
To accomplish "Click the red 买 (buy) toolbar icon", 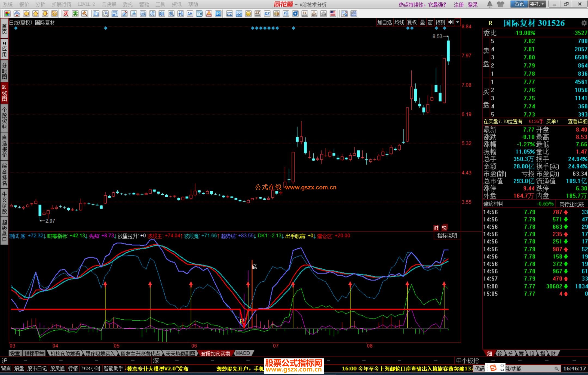I will pos(66,14).
